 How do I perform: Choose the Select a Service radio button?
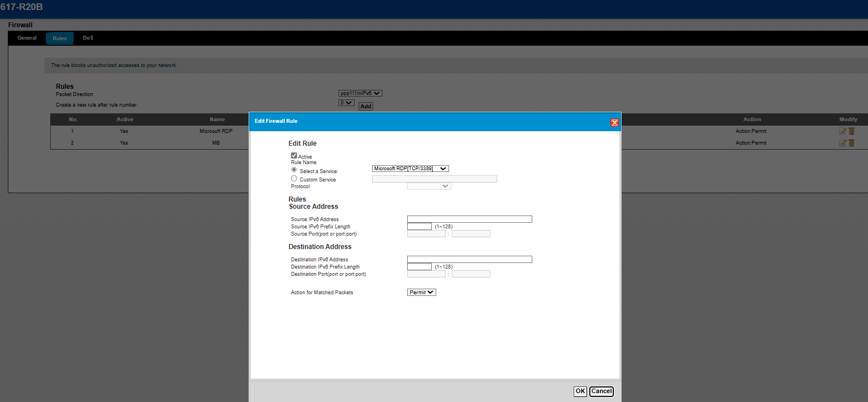(294, 170)
